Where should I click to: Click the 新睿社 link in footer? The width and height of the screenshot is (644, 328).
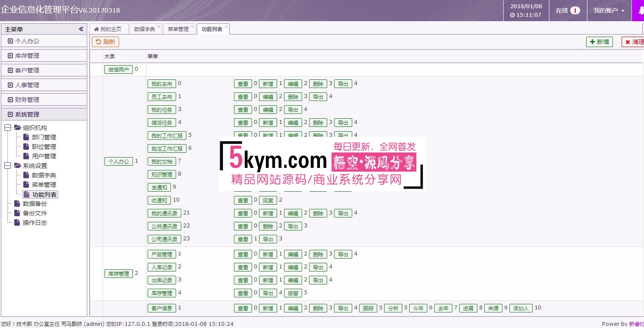(x=636, y=324)
